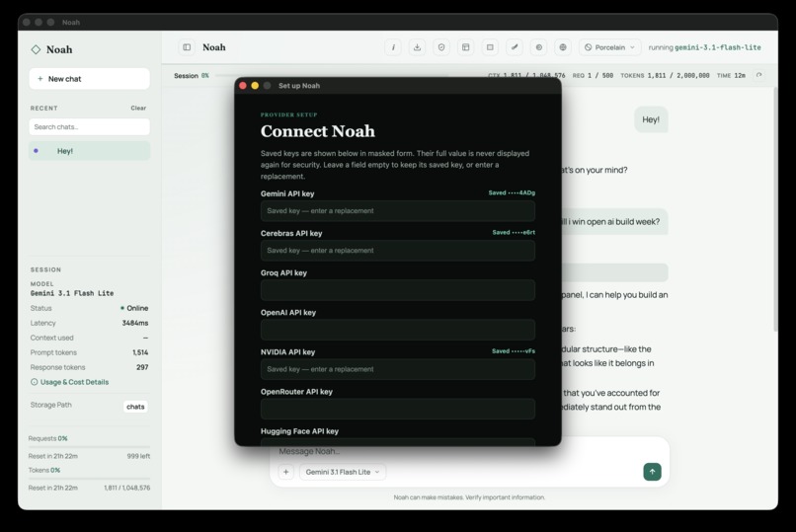796x532 pixels.
Task: Click the NVIDIA API key field
Action: point(397,369)
